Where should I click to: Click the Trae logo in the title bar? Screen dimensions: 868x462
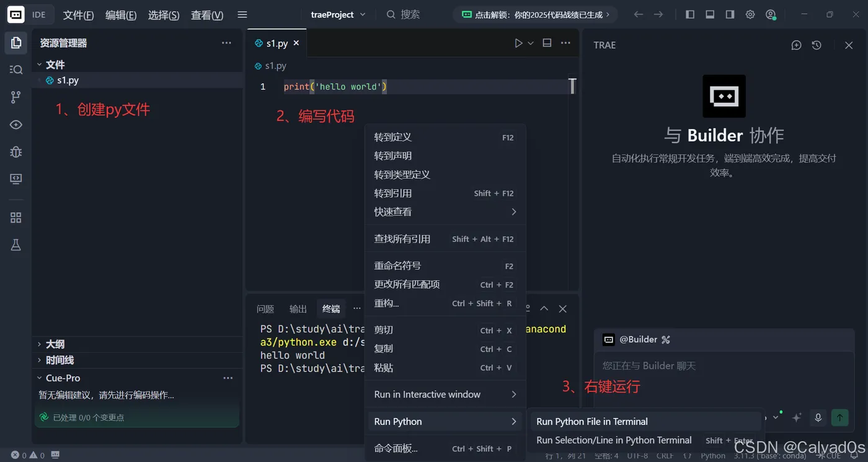(16, 14)
